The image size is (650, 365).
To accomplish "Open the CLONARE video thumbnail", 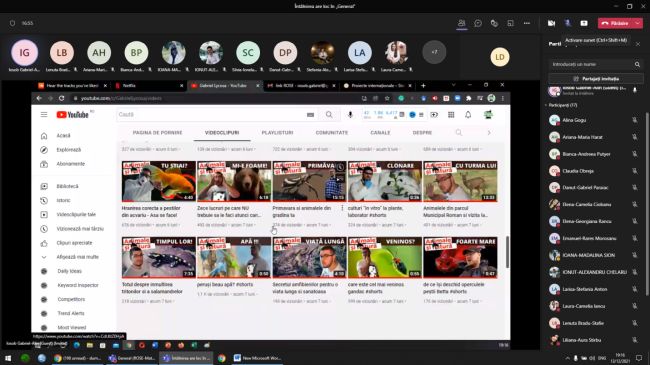I will (385, 182).
